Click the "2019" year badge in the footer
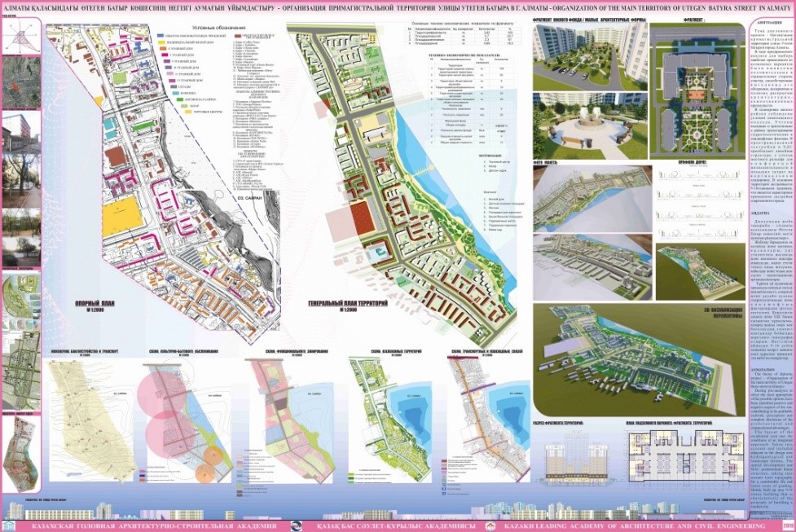This screenshot has height=532, width=796. 788,527
